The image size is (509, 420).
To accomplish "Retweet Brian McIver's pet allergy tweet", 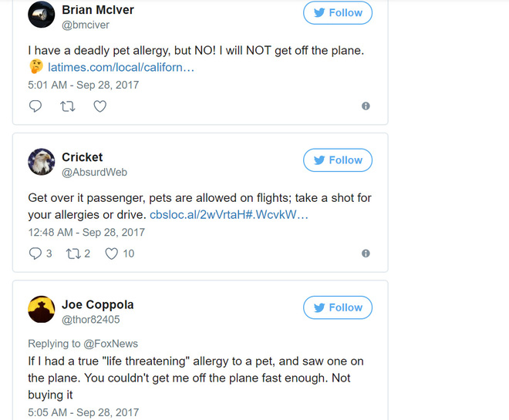I will coord(67,106).
